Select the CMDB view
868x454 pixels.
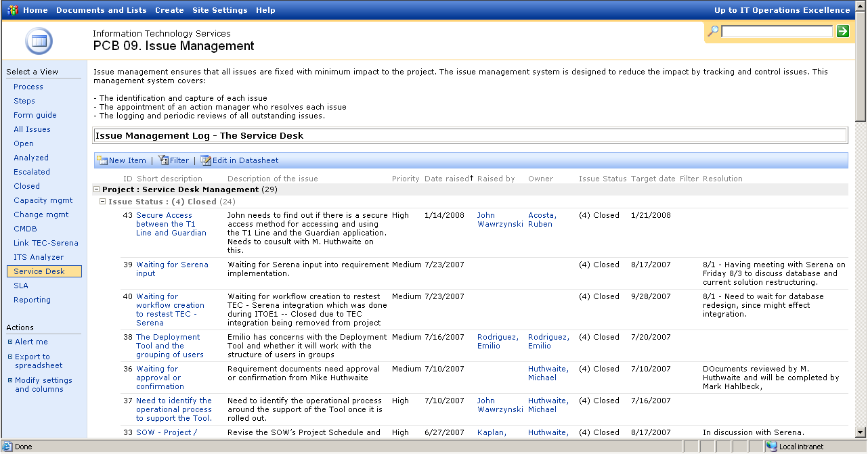[25, 229]
